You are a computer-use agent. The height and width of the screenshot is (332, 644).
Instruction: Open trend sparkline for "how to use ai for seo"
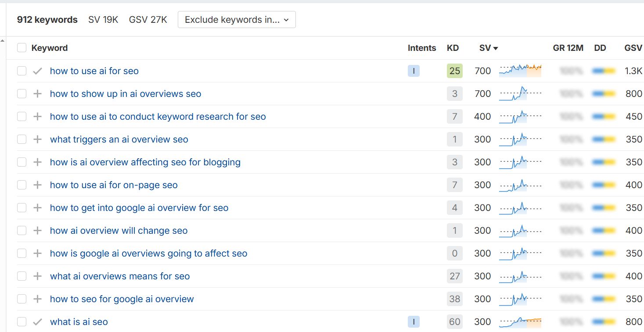(x=520, y=71)
